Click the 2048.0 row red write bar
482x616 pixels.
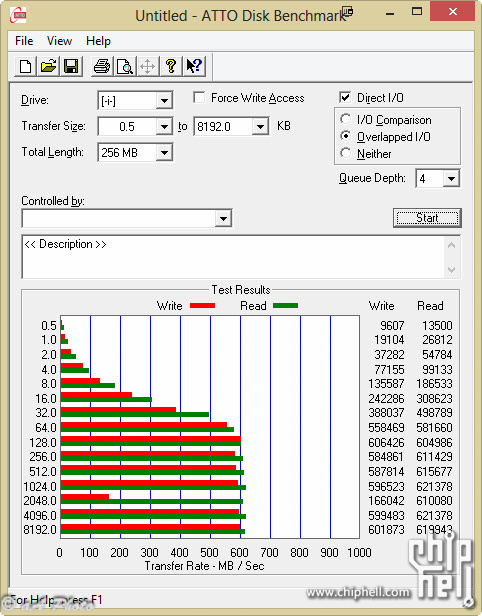(85, 497)
